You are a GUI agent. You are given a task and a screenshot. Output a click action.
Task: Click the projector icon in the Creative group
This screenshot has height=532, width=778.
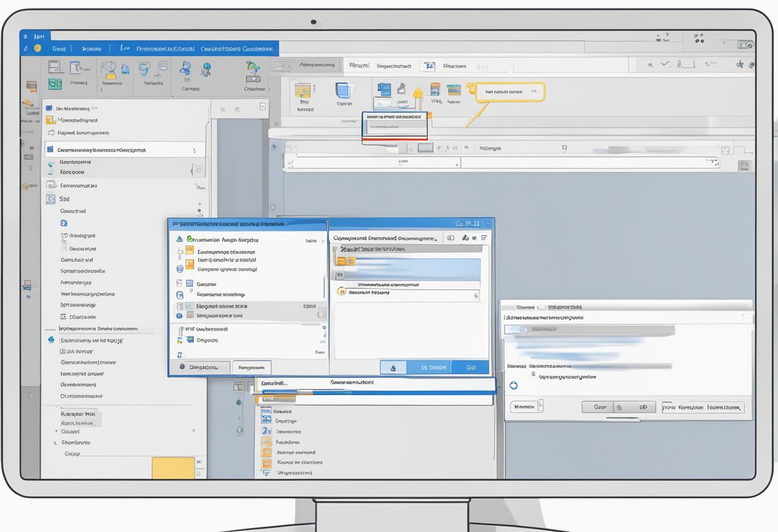click(255, 78)
